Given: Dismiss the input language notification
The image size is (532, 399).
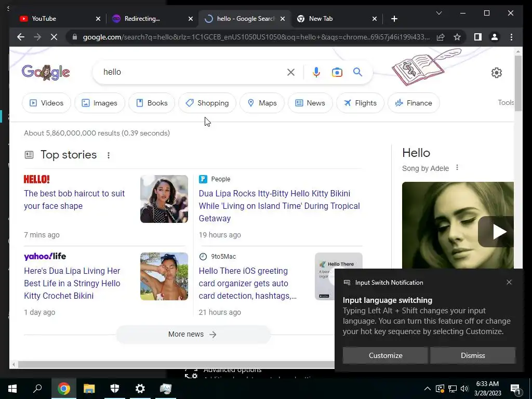Looking at the screenshot, I should 473,355.
